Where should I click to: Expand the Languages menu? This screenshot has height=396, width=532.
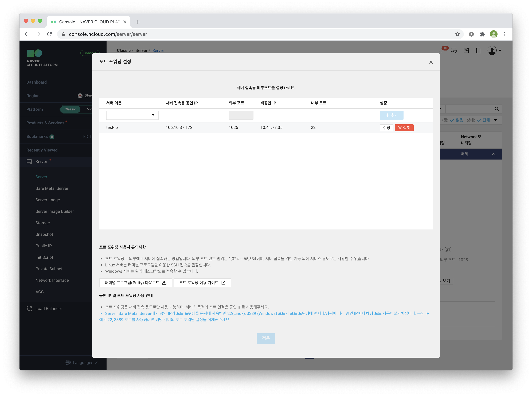[83, 362]
